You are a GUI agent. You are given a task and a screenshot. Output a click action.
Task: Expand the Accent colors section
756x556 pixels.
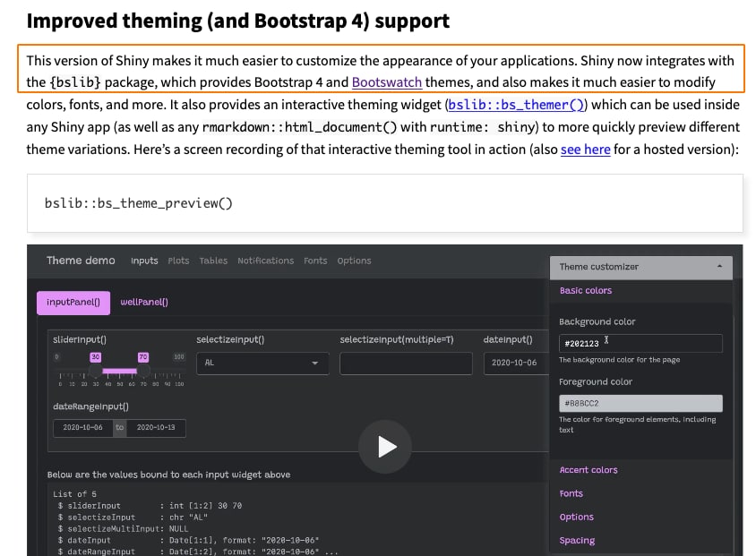pyautogui.click(x=588, y=470)
